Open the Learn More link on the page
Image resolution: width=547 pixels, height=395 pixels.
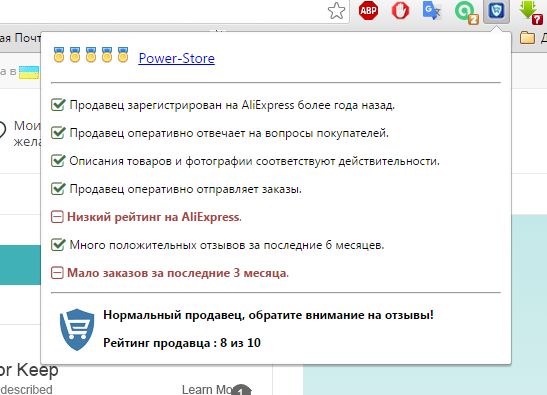pos(207,389)
